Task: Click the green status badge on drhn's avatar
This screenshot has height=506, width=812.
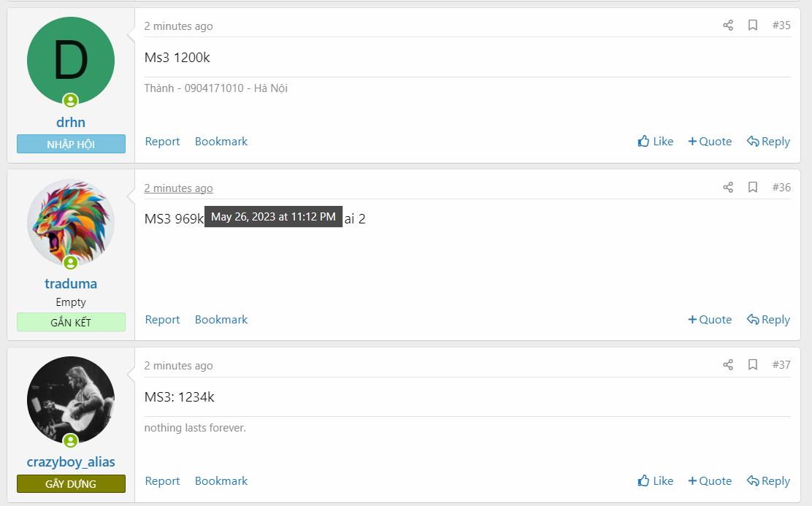Action: [71, 100]
